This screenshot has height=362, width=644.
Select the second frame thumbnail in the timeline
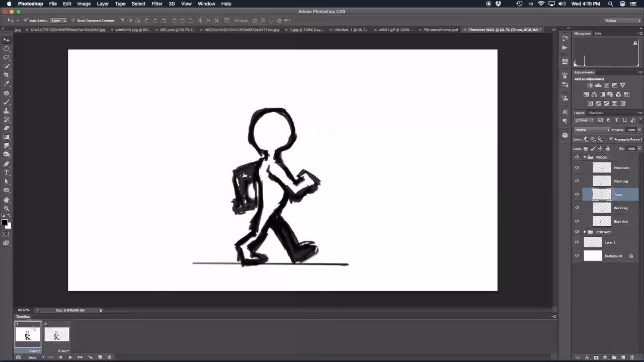(57, 333)
